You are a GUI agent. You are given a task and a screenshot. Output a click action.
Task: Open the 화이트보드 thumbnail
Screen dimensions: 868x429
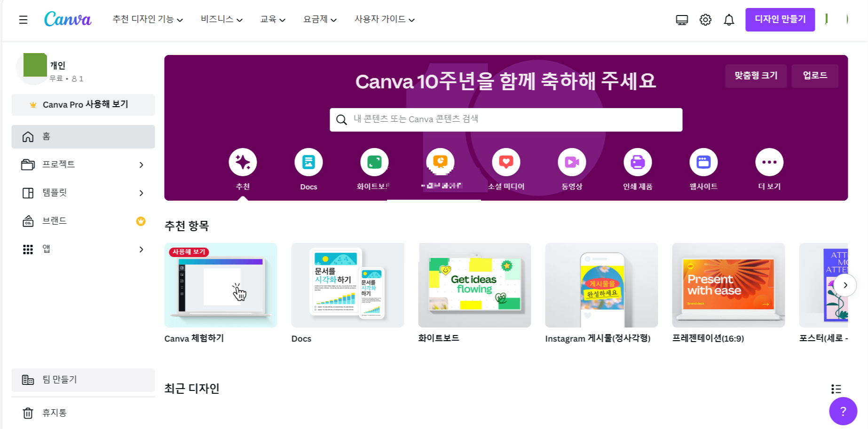pos(474,285)
